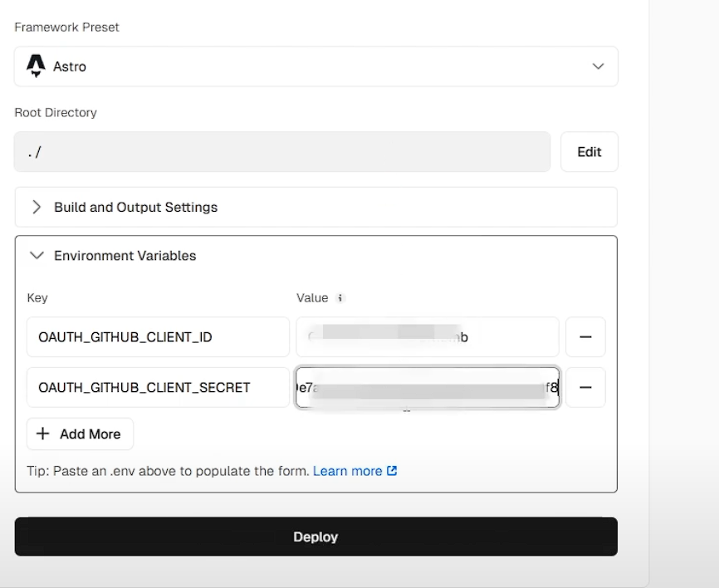This screenshot has width=719, height=588.
Task: Click the external link icon after Learn more
Action: [x=392, y=471]
